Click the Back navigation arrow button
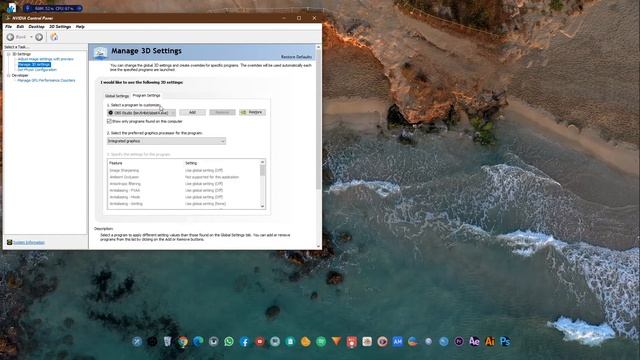 coord(11,37)
